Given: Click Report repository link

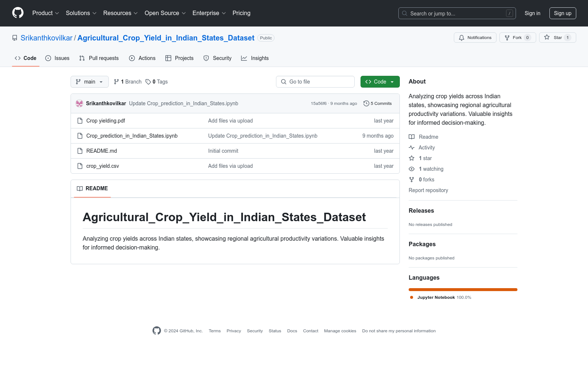Looking at the screenshot, I should (428, 190).
